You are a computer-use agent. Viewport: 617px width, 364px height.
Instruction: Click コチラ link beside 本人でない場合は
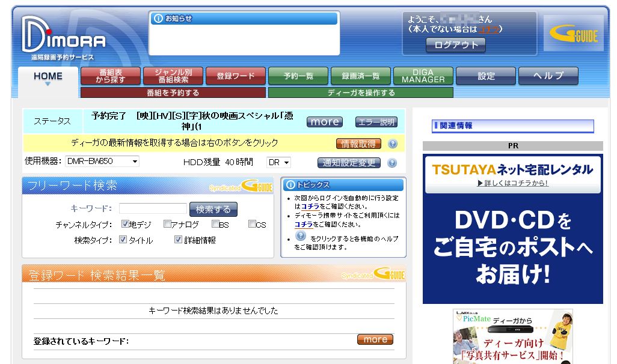pyautogui.click(x=488, y=29)
